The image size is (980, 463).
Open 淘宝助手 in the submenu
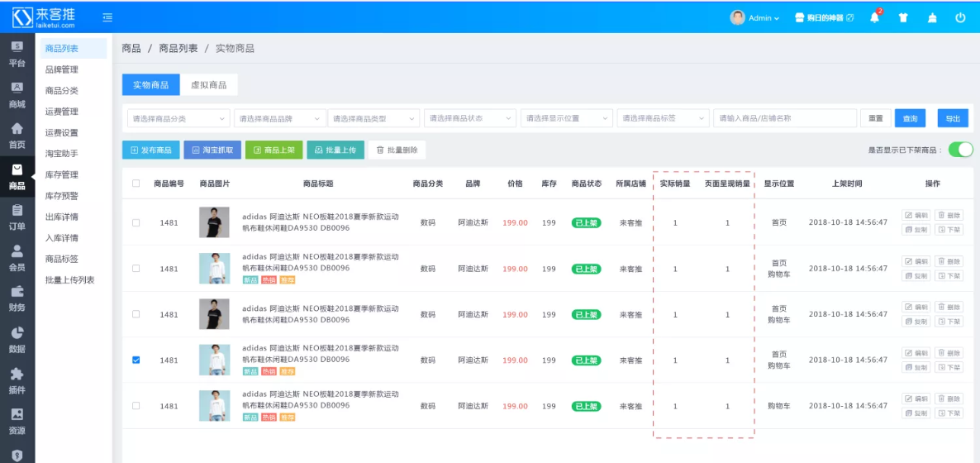pyautogui.click(x=62, y=153)
